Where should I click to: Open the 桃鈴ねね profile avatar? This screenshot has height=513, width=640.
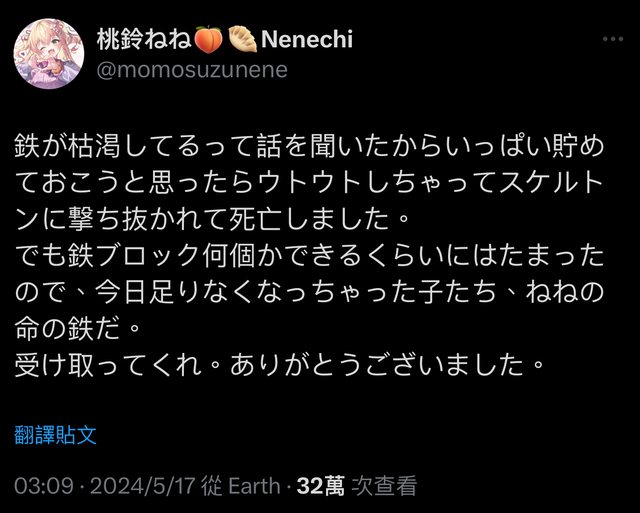tap(48, 53)
